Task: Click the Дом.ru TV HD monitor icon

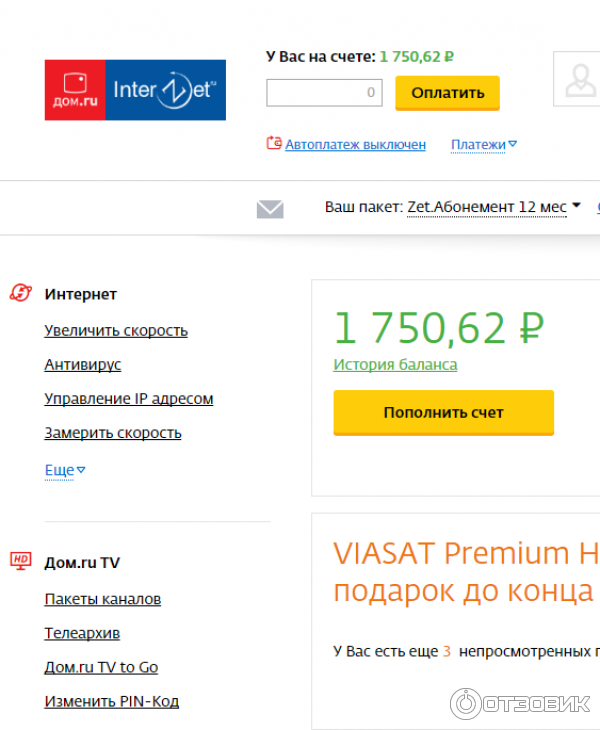Action: (x=21, y=561)
